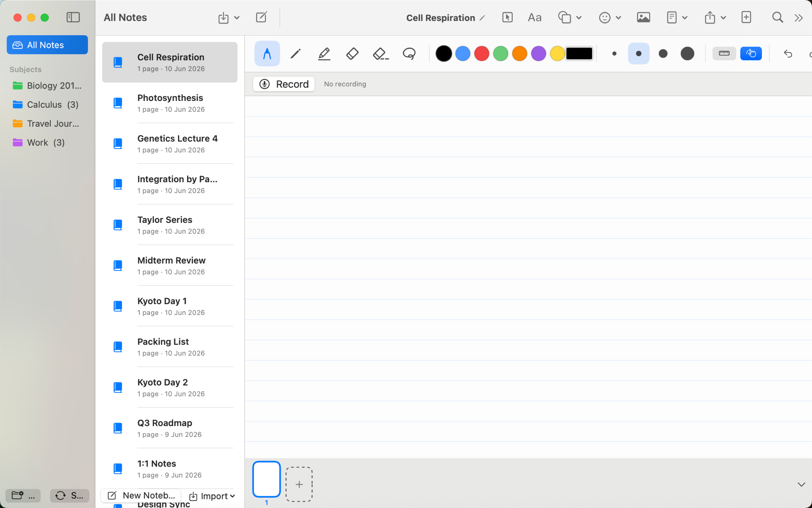This screenshot has height=508, width=812.
Task: Pick the blue color swatch
Action: click(463, 53)
